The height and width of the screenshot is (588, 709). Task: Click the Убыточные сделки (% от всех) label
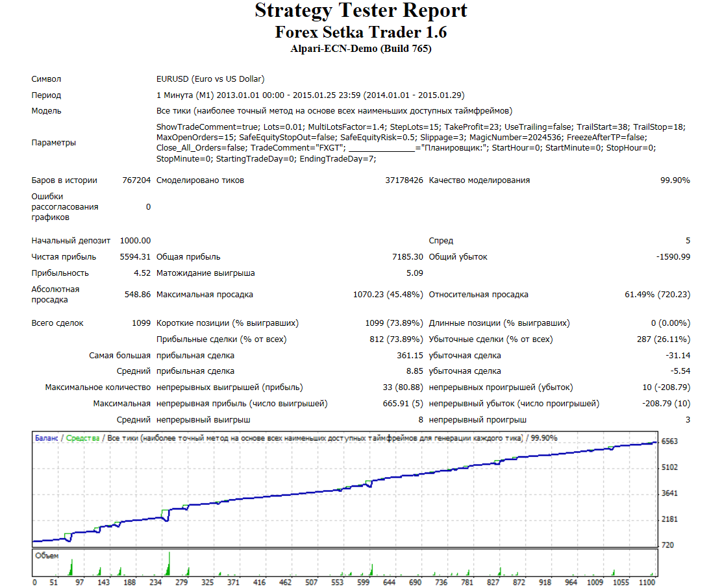coord(491,339)
